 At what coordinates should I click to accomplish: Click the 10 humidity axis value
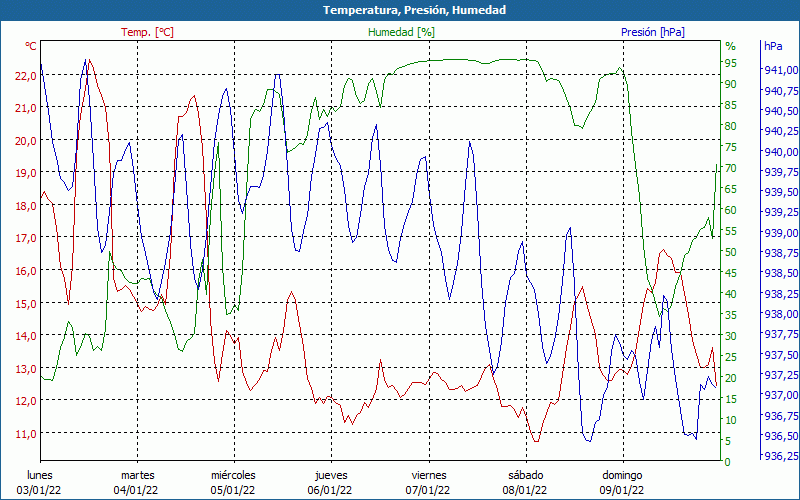pyautogui.click(x=731, y=420)
